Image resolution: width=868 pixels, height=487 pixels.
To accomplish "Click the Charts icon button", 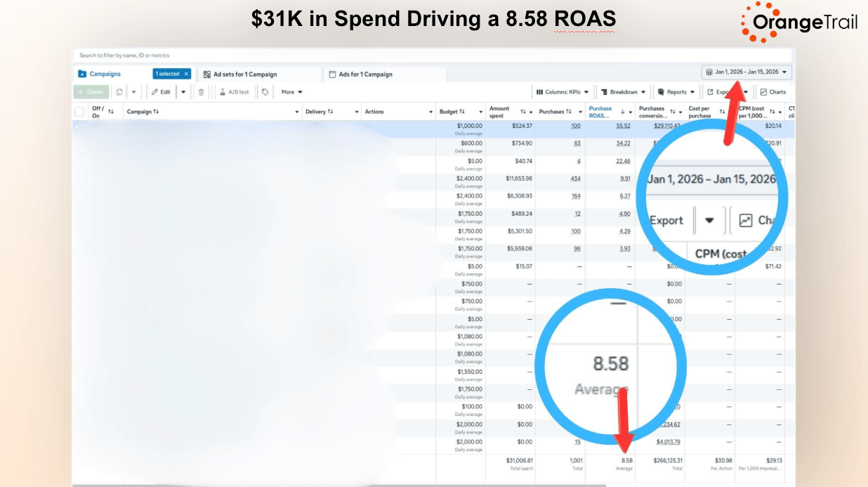I will point(772,92).
